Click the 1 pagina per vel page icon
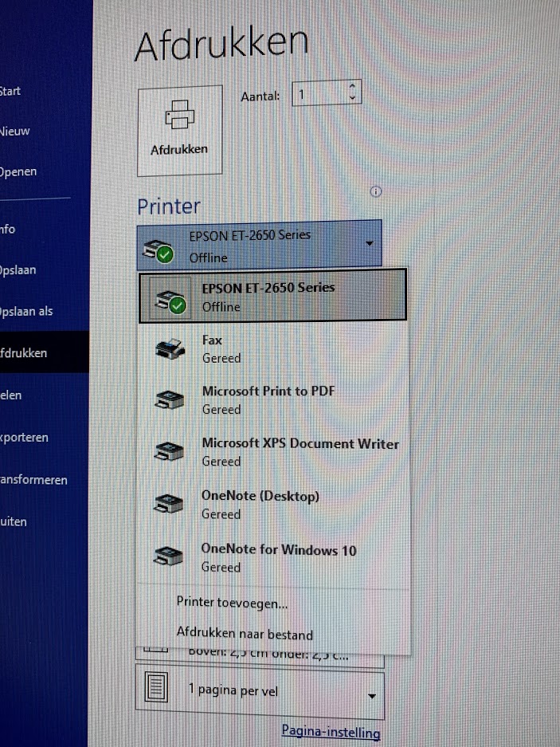Screen dimensions: 560x747 point(156,690)
